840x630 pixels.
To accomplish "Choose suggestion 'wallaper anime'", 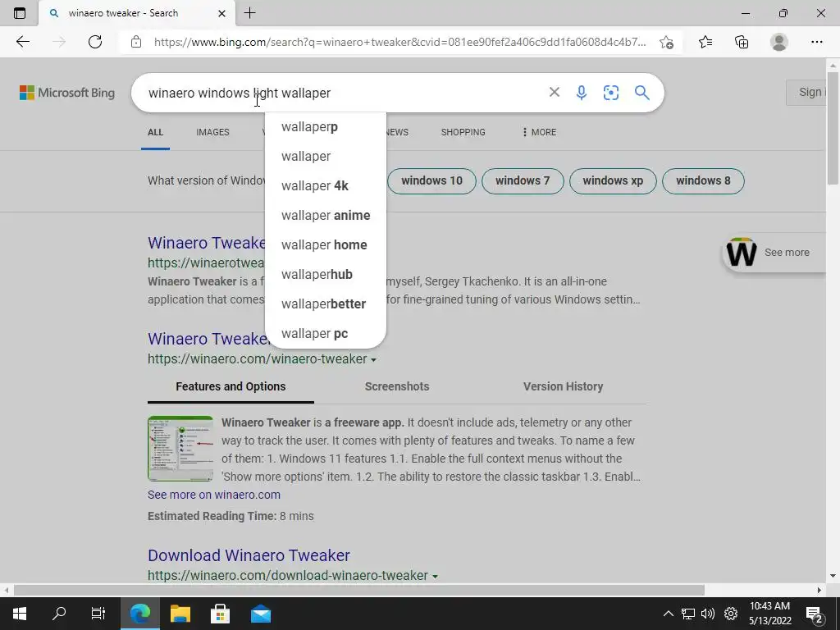I will pos(325,216).
